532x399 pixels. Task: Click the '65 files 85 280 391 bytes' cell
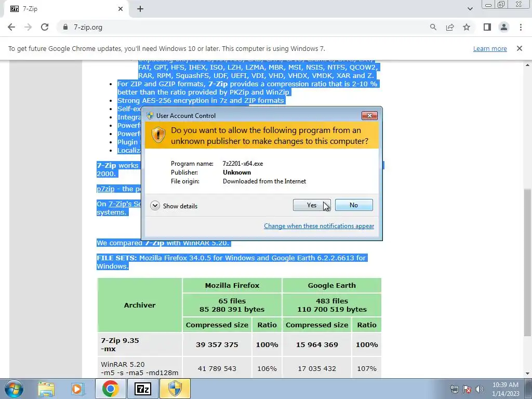(232, 305)
